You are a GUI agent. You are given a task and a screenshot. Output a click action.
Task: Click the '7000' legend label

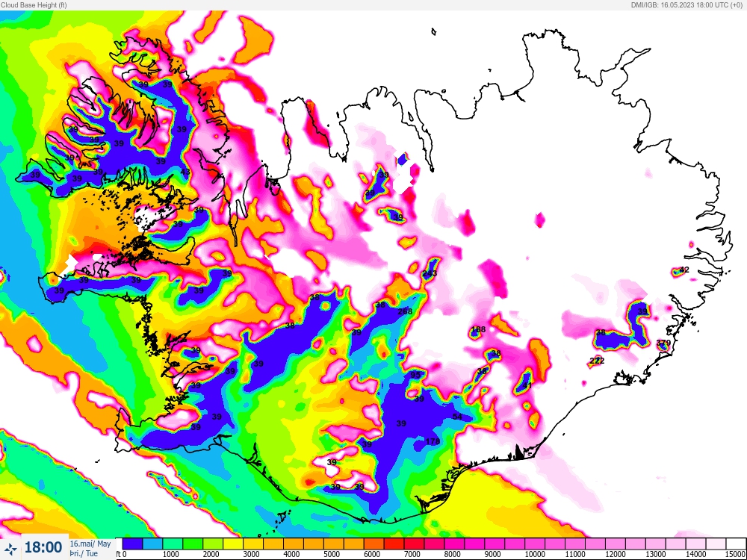point(412,554)
